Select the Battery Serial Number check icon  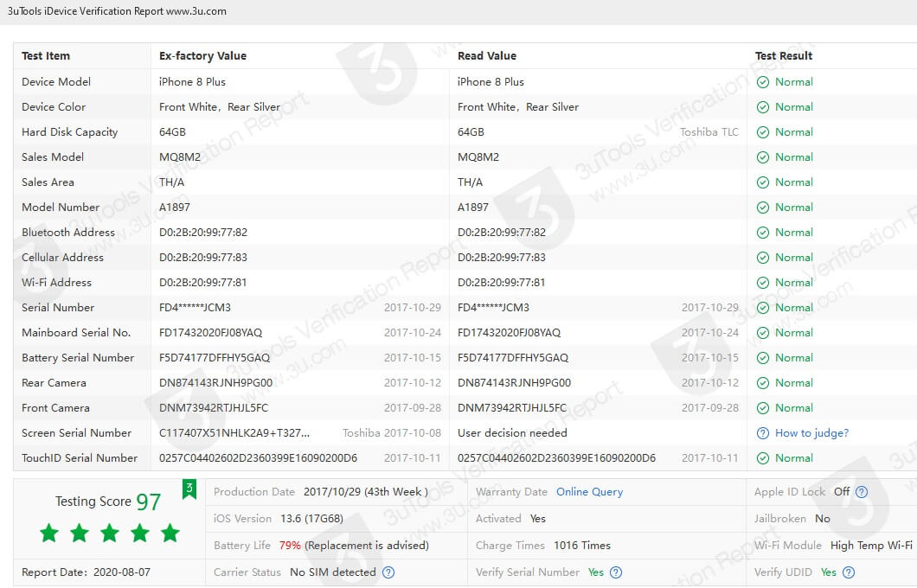763,358
